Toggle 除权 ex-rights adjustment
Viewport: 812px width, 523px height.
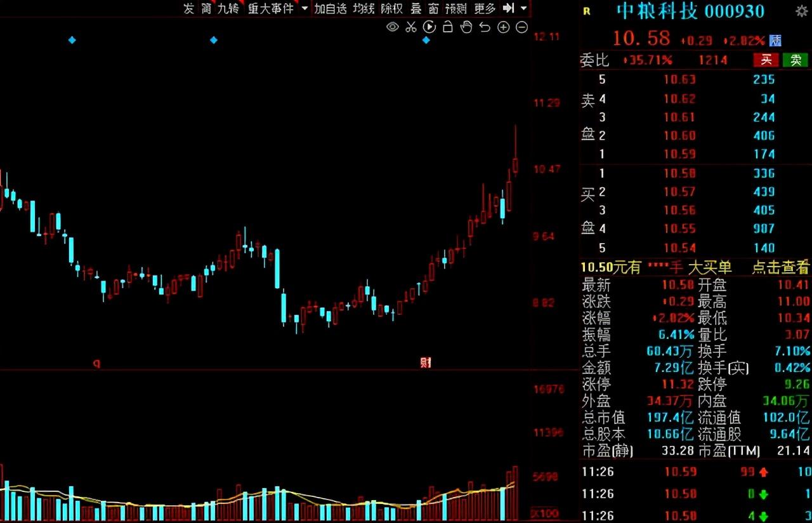(x=391, y=8)
